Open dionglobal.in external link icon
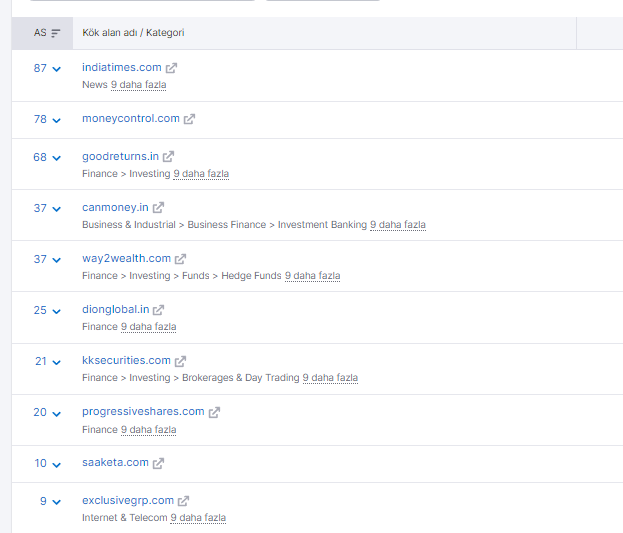The image size is (623, 533). 159,310
